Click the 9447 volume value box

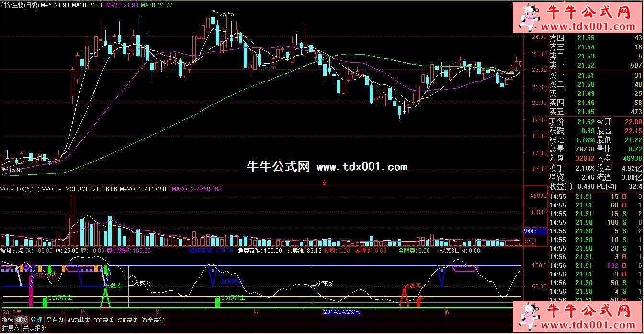[x=531, y=231]
